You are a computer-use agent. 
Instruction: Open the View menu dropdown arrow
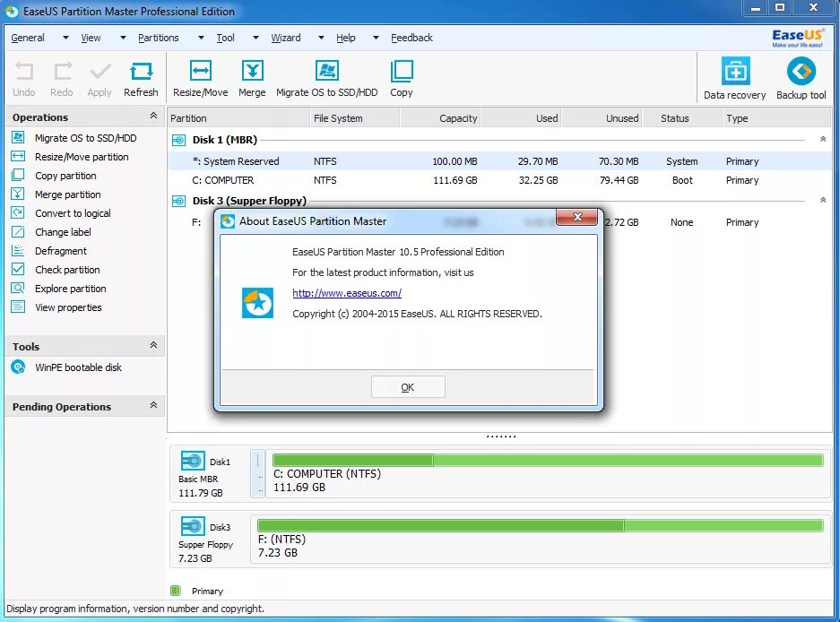click(123, 38)
